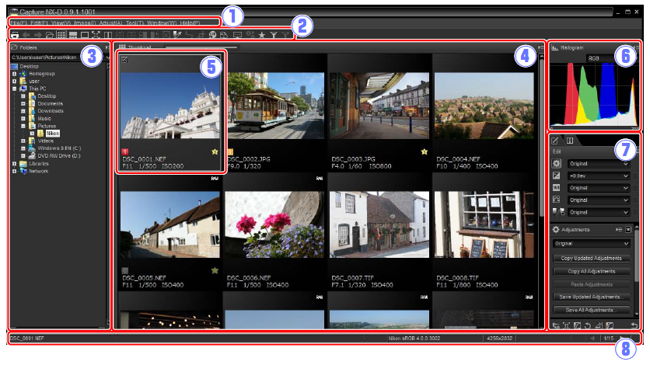The width and height of the screenshot is (650, 365).
Task: Click the red label tag on DSC_0001.NEF
Action: pos(125,152)
